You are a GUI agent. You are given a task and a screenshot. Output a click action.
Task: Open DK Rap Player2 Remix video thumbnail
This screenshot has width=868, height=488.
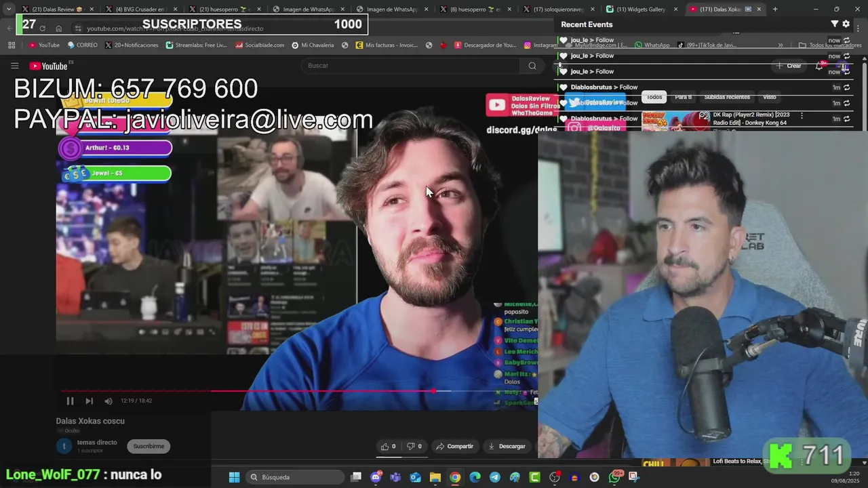(x=675, y=121)
